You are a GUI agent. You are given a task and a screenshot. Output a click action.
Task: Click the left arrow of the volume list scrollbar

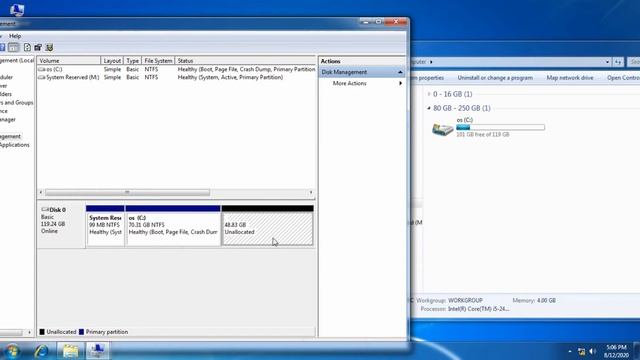point(41,192)
